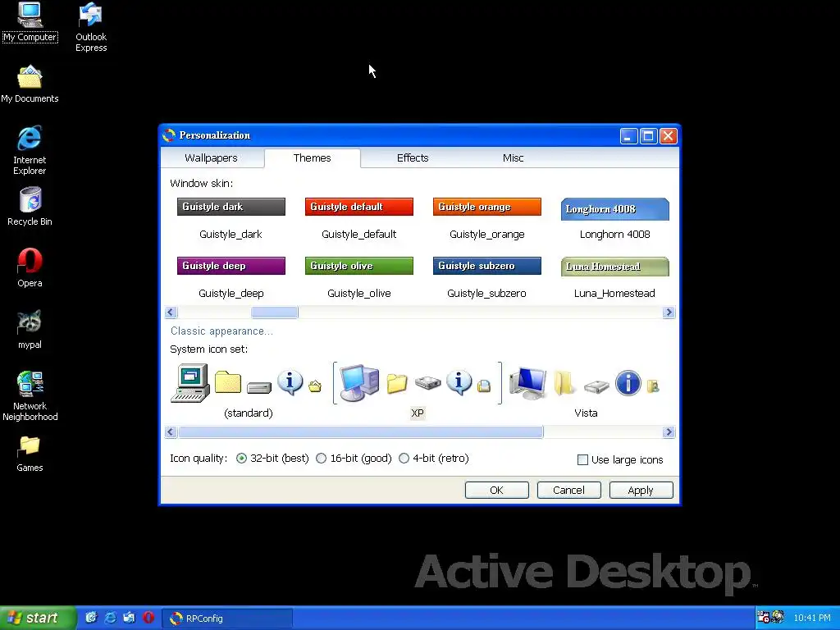Click icon set scrollbar right arrow
The width and height of the screenshot is (840, 630).
[669, 431]
